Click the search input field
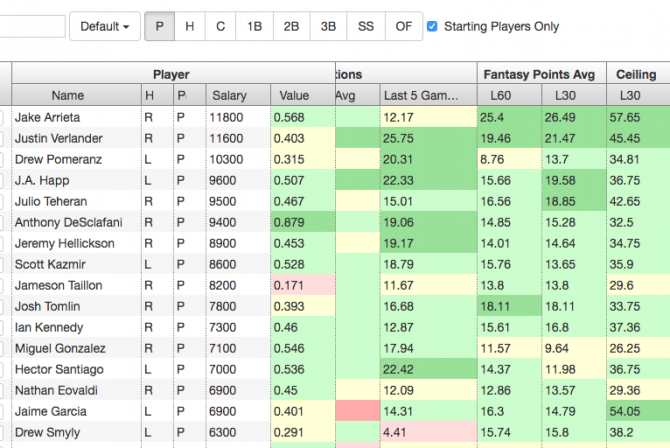This screenshot has height=448, width=670. coord(32,27)
